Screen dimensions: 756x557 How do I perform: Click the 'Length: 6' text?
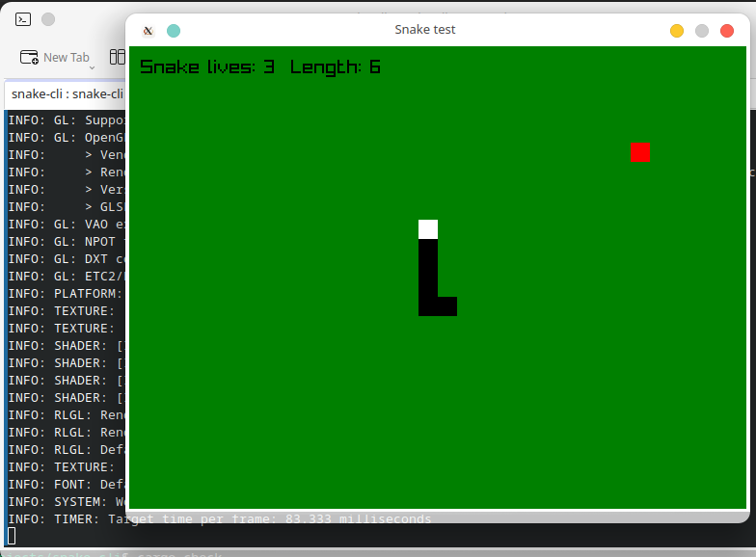click(x=336, y=67)
